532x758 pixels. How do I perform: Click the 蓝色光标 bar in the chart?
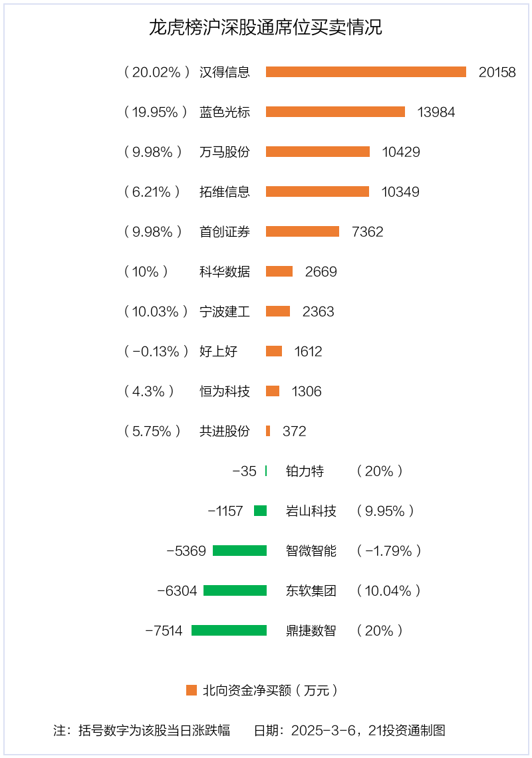[335, 112]
